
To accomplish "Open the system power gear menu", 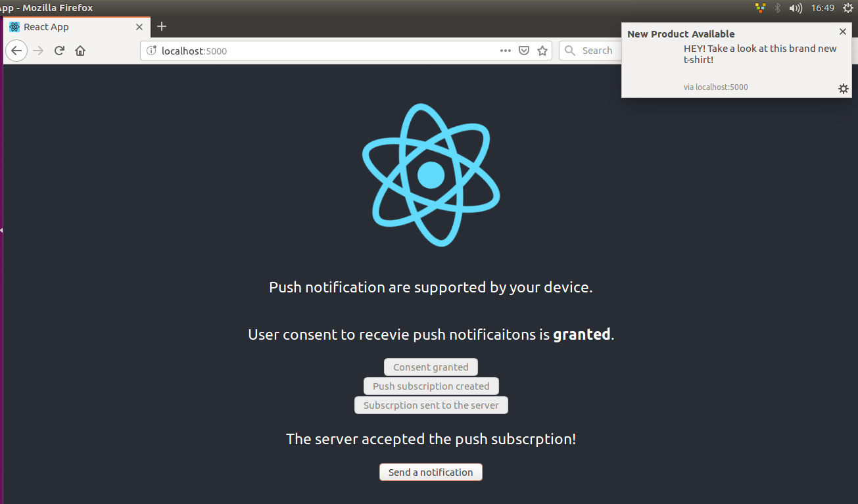I will point(848,8).
